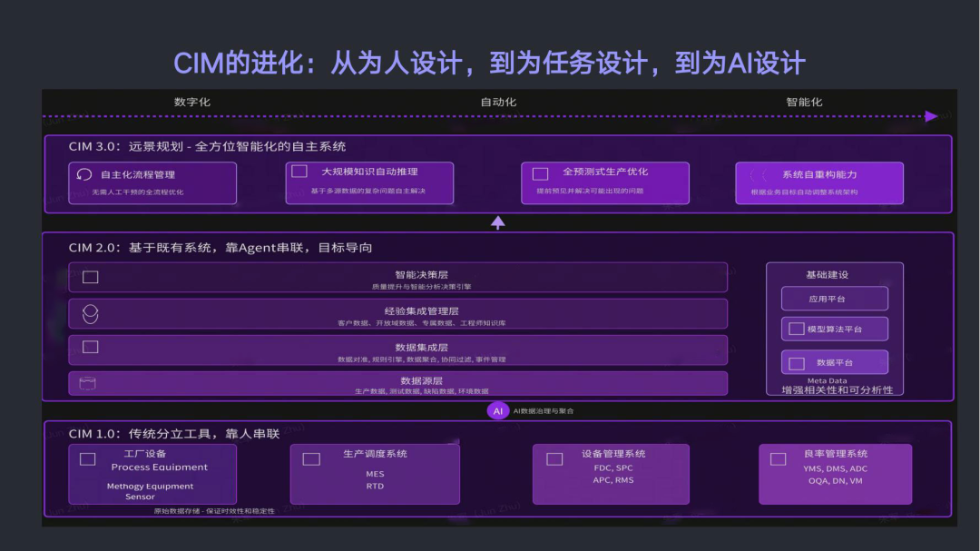This screenshot has height=551, width=980.
Task: Click the 大规模知识自动推理 square icon
Action: coord(299,170)
